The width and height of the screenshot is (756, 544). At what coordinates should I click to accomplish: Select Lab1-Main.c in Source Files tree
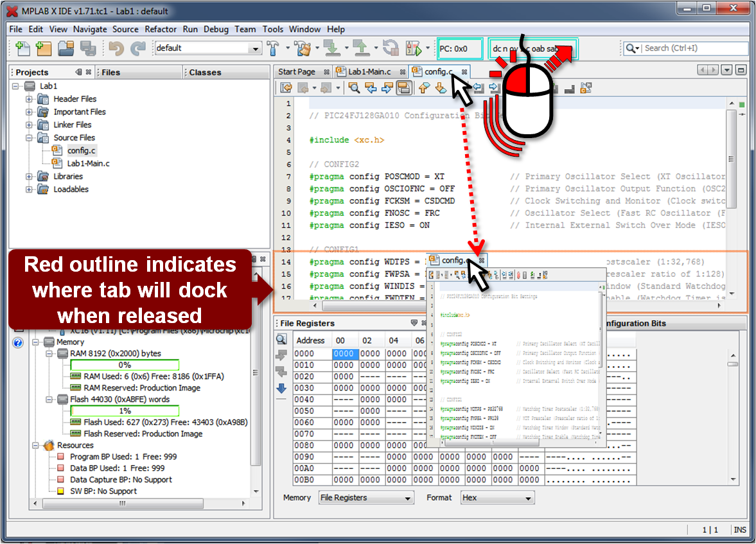[x=88, y=163]
